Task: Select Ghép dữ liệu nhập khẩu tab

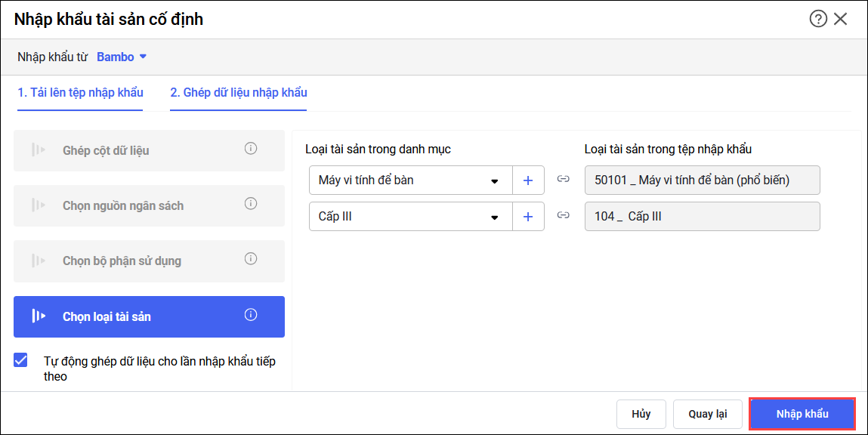Action: tap(238, 93)
